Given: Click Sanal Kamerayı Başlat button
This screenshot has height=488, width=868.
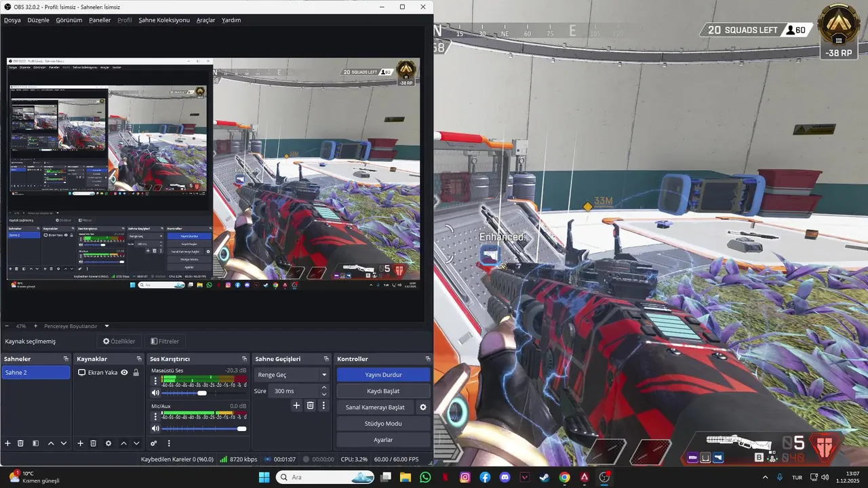Looking at the screenshot, I should pos(375,407).
